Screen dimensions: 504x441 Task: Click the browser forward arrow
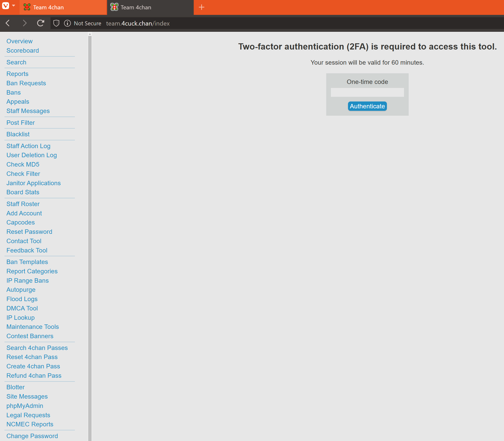tap(24, 23)
